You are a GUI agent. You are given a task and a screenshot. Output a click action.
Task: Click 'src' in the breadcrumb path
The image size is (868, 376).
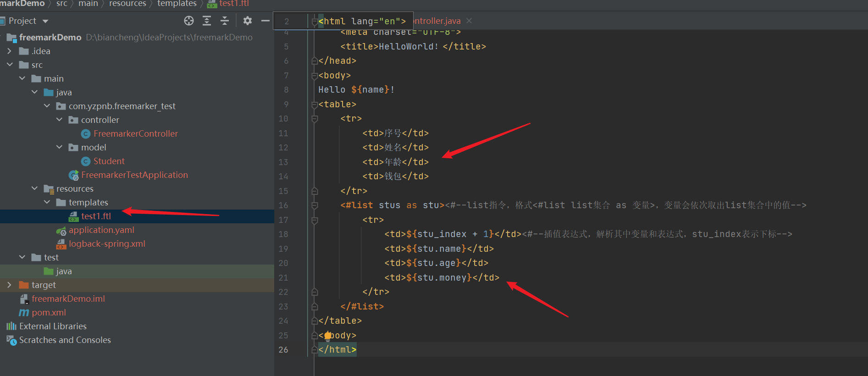[62, 4]
